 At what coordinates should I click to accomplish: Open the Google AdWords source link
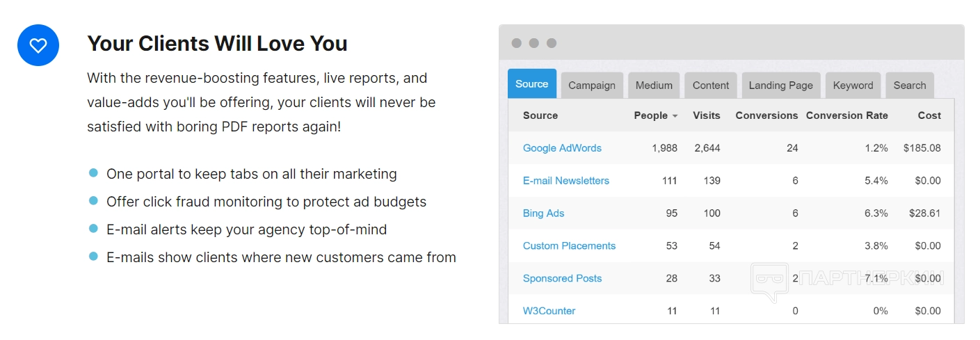pos(562,148)
